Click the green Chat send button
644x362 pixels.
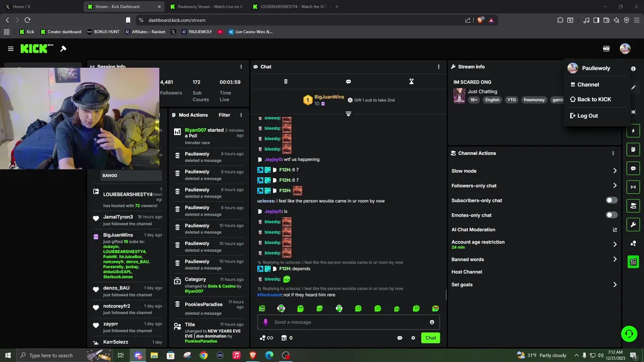[431, 338]
